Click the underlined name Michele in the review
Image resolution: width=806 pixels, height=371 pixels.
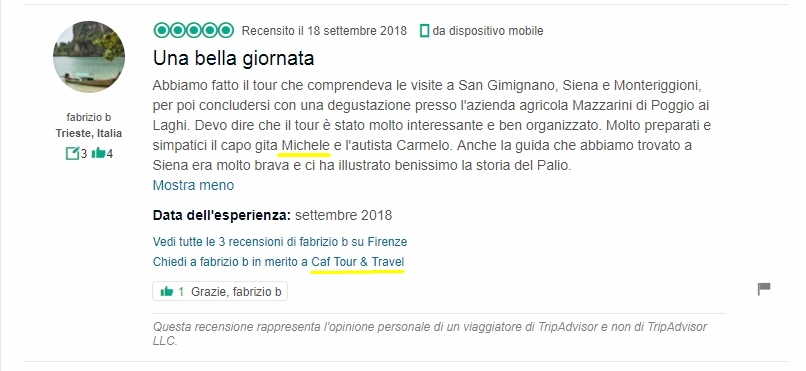[x=306, y=145]
